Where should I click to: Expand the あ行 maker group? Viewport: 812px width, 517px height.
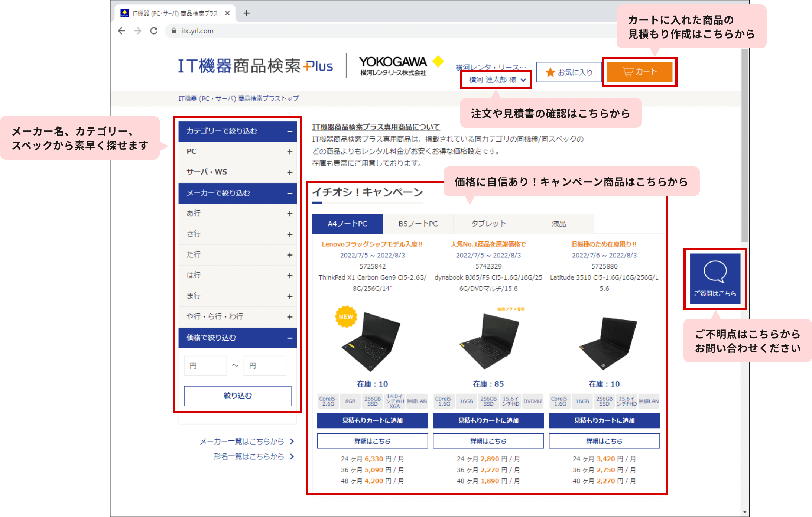(x=238, y=214)
